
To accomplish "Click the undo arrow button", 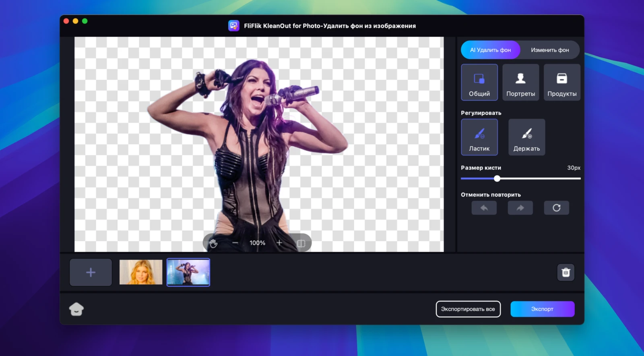I will coord(484,208).
